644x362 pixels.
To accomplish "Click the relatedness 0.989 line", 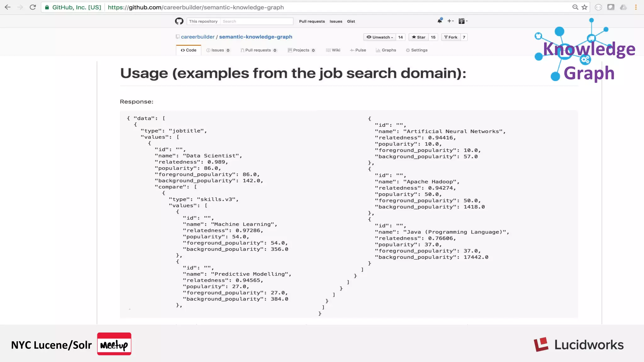I will (191, 162).
